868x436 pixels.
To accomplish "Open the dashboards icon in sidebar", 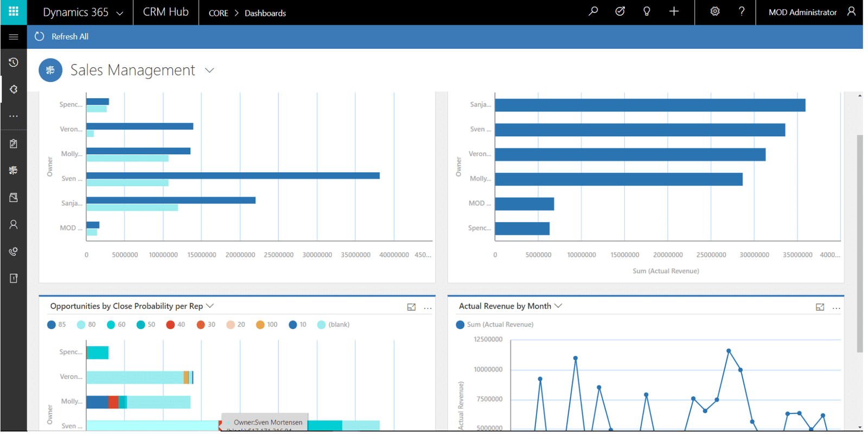I will (x=14, y=170).
